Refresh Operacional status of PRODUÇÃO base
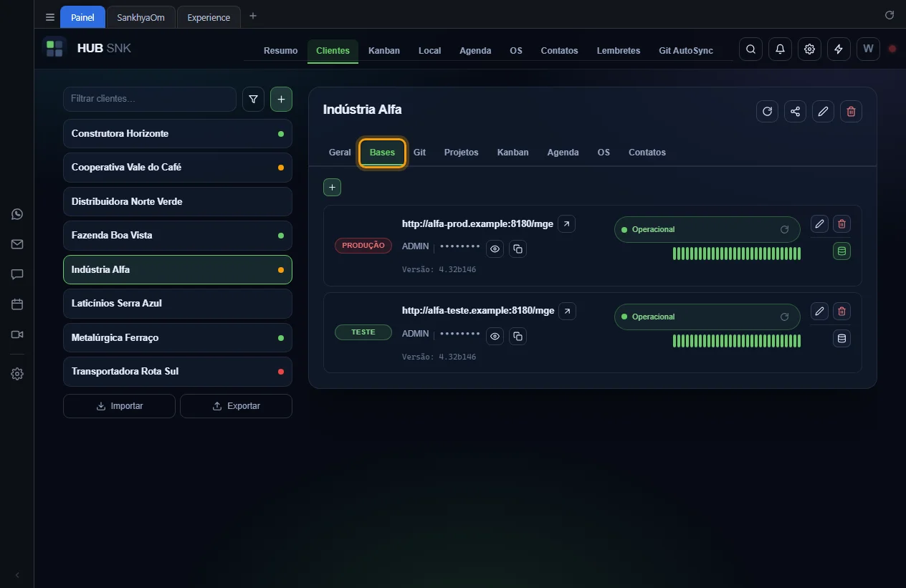Image resolution: width=906 pixels, height=588 pixels. (784, 230)
